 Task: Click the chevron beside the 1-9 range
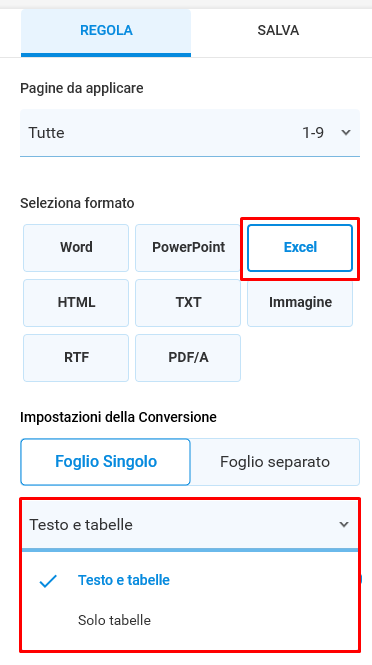346,133
